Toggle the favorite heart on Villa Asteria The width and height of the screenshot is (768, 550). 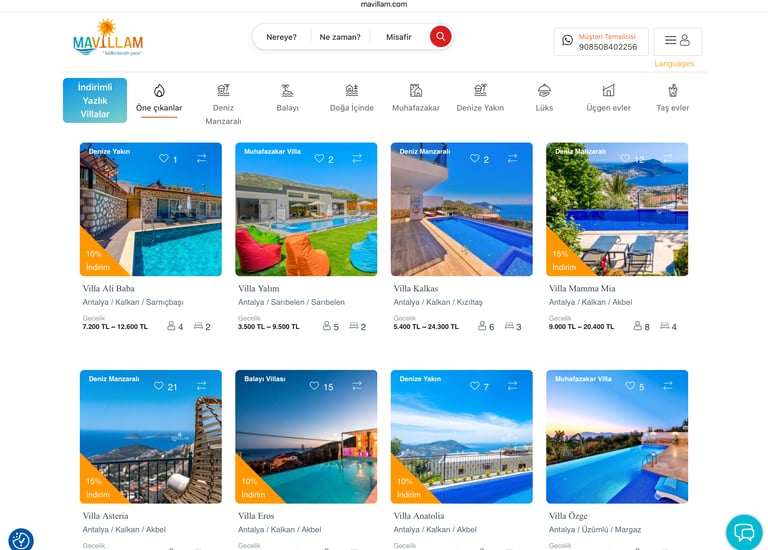click(x=159, y=386)
